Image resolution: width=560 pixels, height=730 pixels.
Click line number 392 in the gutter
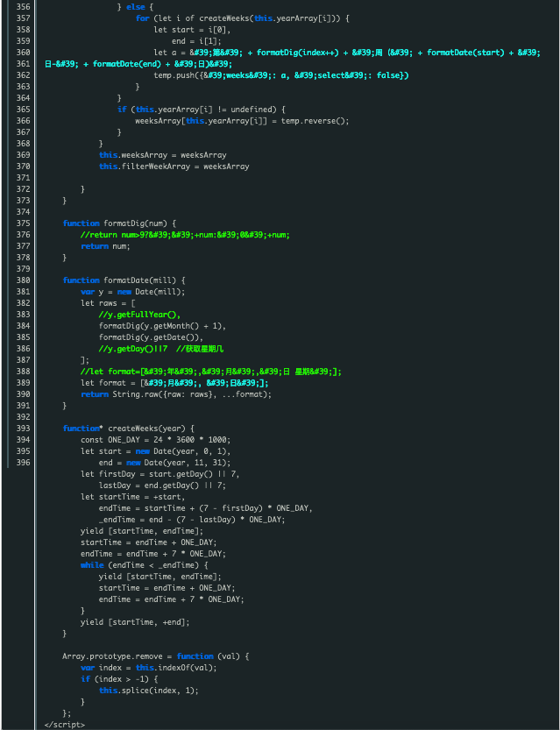pyautogui.click(x=23, y=417)
